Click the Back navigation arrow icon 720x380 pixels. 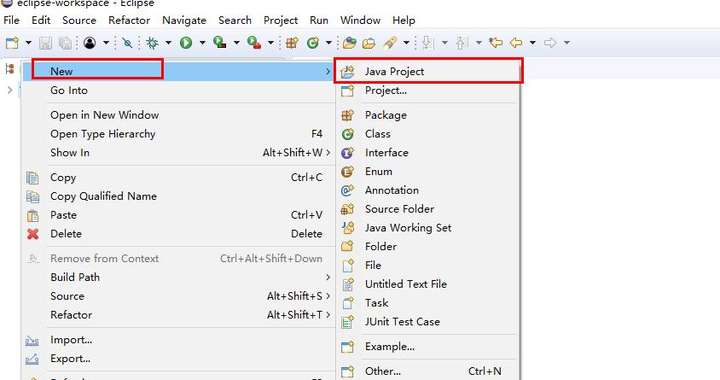516,43
